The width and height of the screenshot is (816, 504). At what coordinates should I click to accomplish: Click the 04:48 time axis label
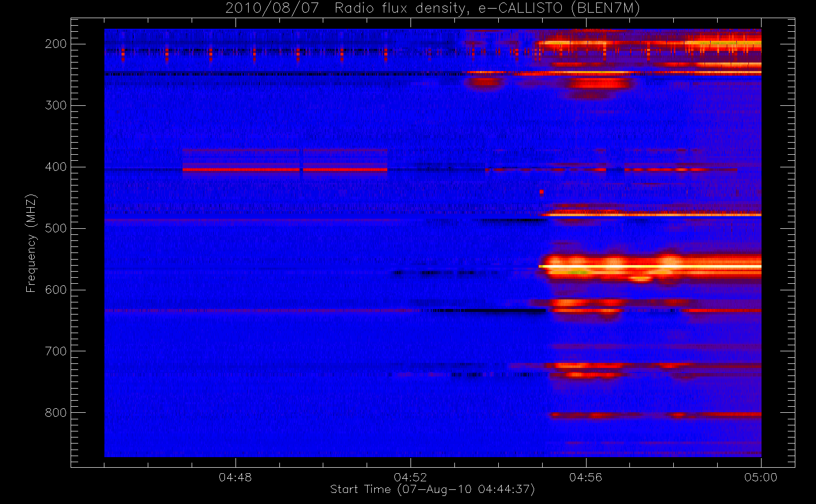click(235, 477)
